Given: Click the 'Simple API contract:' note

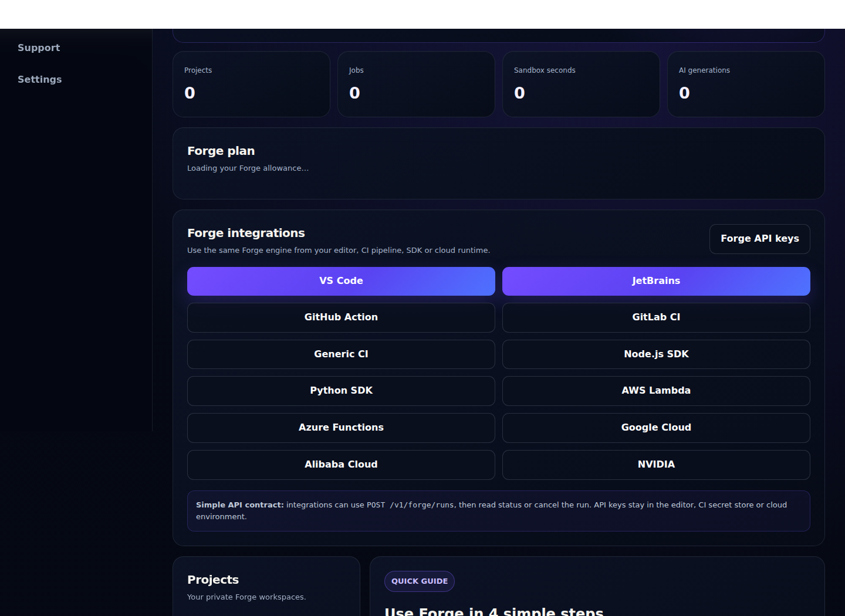Looking at the screenshot, I should pos(499,511).
